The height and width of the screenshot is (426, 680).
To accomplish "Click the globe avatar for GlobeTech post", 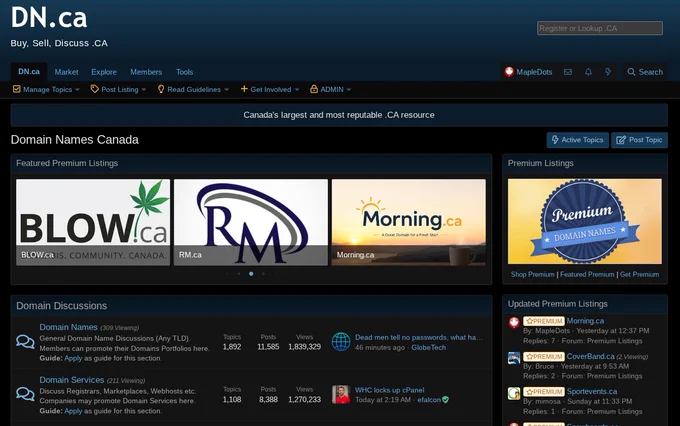I will click(x=341, y=342).
